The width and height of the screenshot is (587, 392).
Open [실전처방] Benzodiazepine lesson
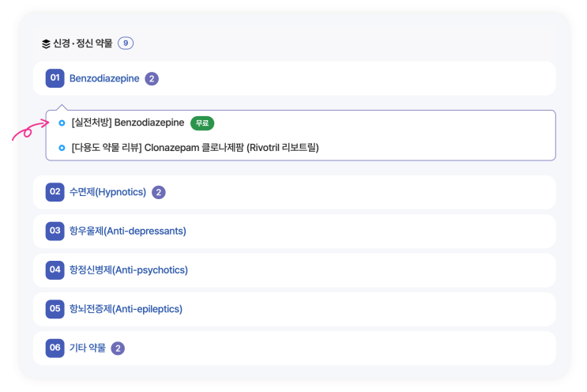[128, 122]
